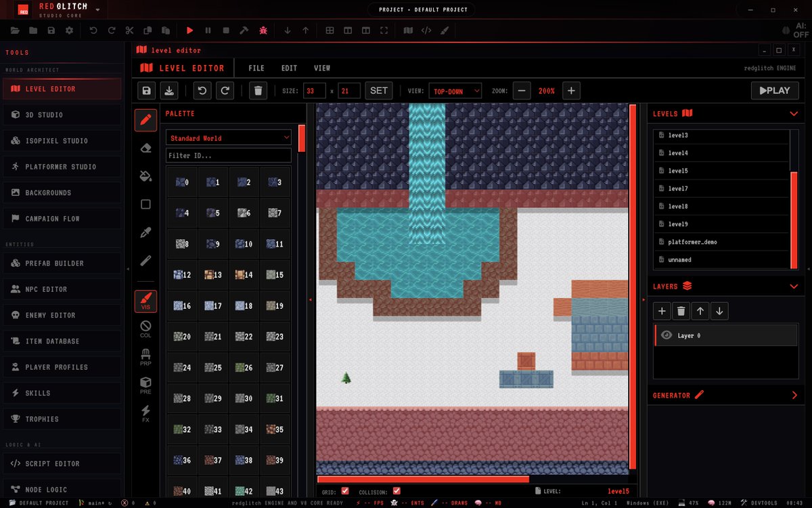812x508 pixels.
Task: Open 3D STUDIO from tools sidebar
Action: coord(62,114)
